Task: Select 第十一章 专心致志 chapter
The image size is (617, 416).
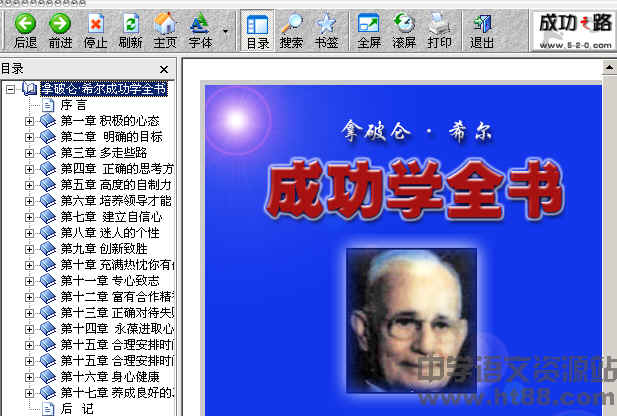Action: pos(110,281)
